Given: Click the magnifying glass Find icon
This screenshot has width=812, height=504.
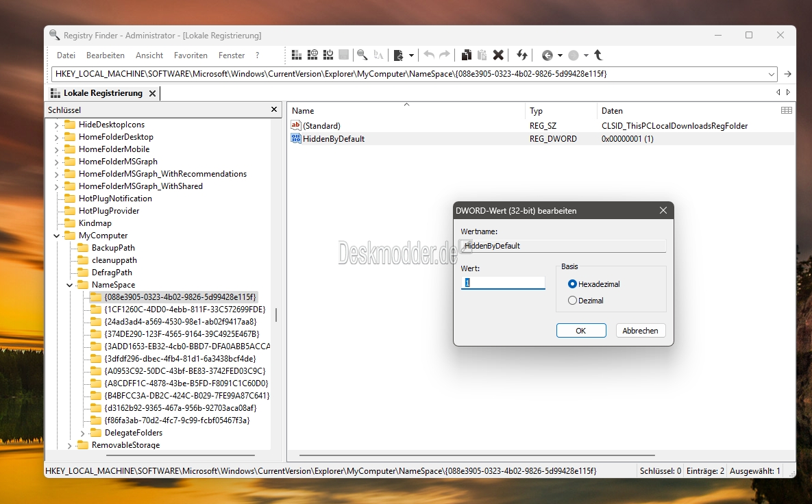Looking at the screenshot, I should 362,55.
